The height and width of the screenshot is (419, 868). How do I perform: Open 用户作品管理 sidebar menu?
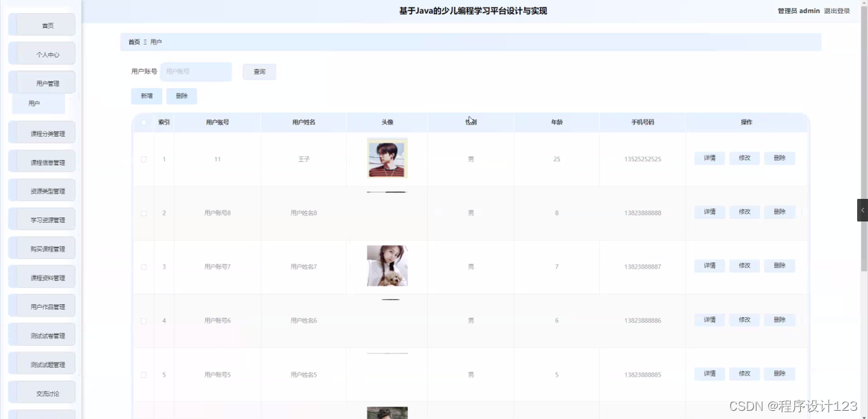point(42,306)
